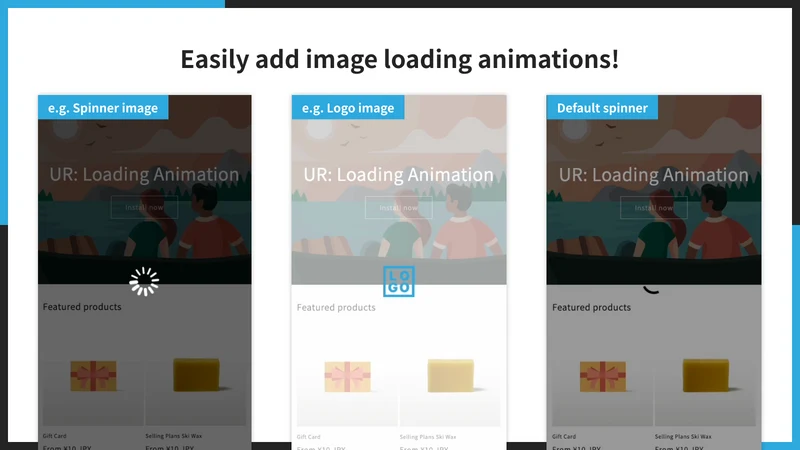Click 'Gift Card' product name in Spinner image preview
Screen dimensions: 800x450
(55, 436)
